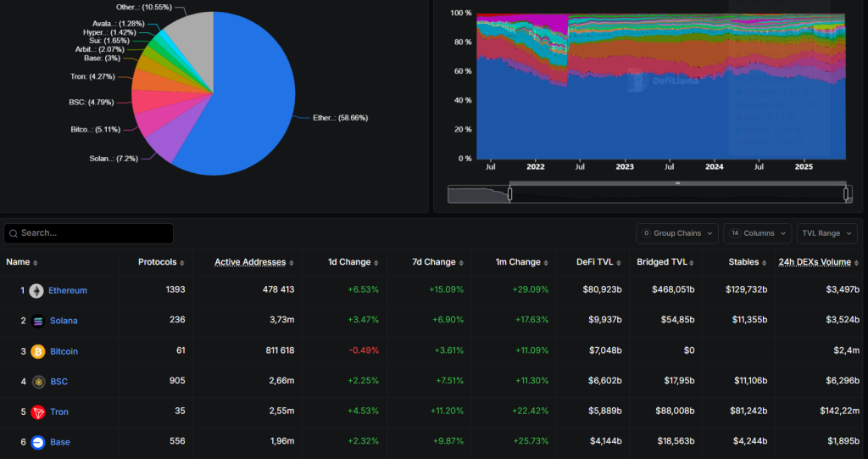Open the Ethereum chain link
868x459 pixels.
pyautogui.click(x=68, y=291)
